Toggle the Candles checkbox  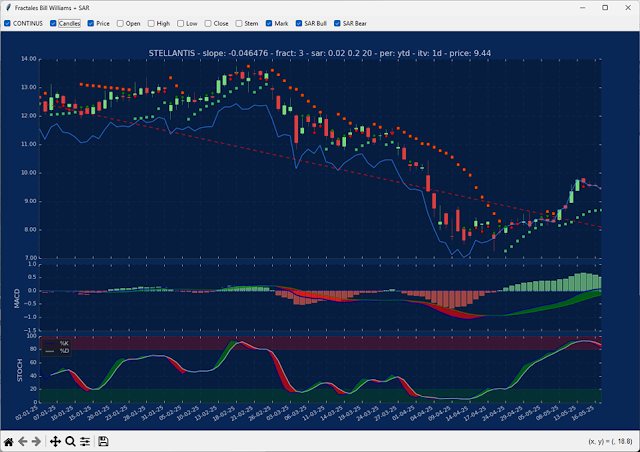pyautogui.click(x=54, y=22)
